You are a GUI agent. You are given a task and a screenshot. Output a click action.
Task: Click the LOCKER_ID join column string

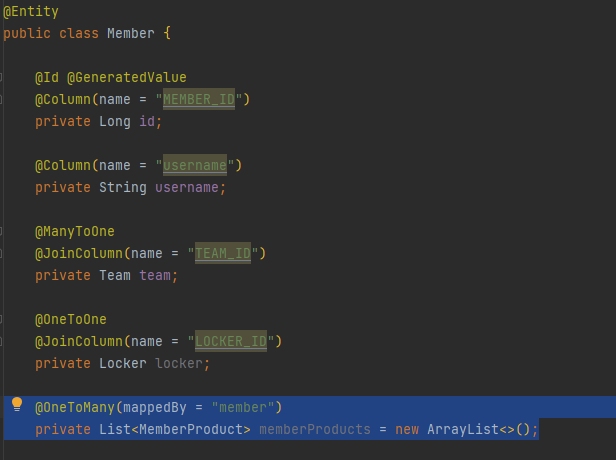click(231, 341)
